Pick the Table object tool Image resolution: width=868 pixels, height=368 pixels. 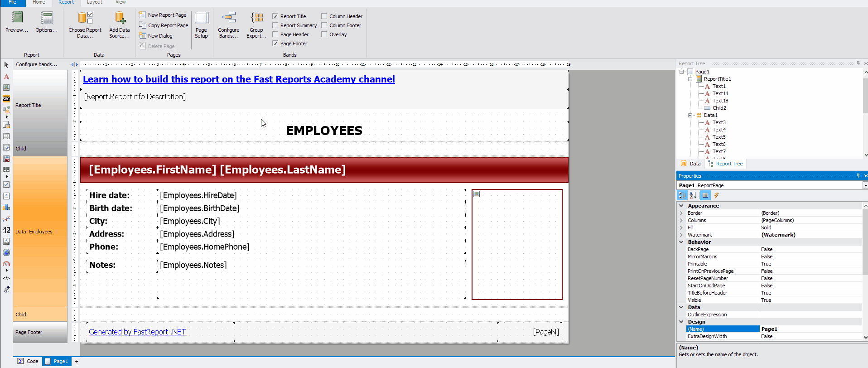6,136
